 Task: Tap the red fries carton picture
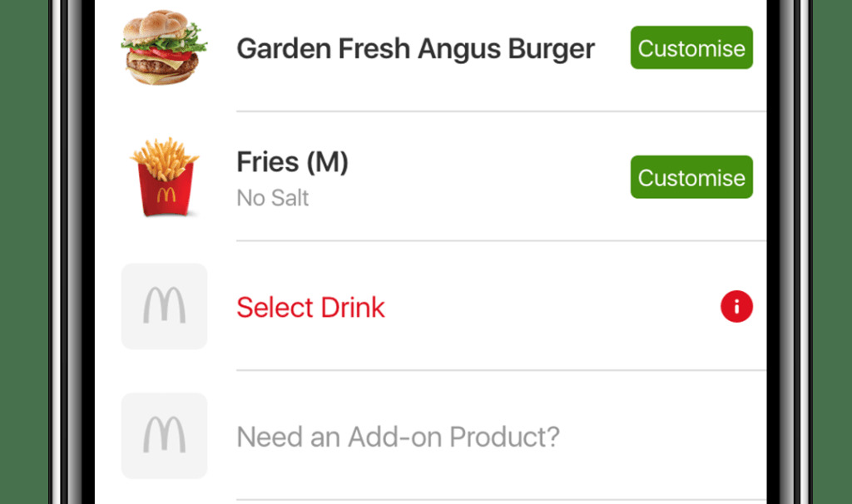coord(165,177)
